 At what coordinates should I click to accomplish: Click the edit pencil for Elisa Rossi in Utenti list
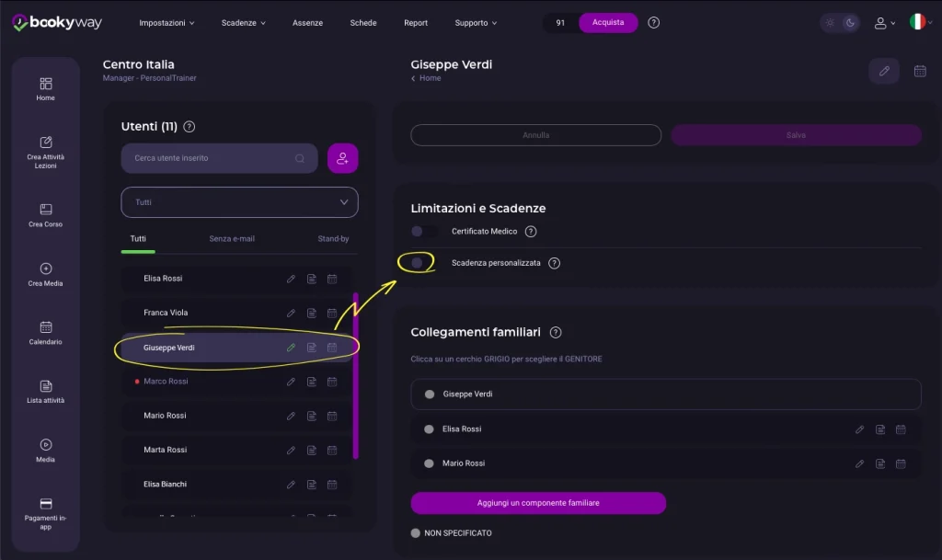point(291,279)
